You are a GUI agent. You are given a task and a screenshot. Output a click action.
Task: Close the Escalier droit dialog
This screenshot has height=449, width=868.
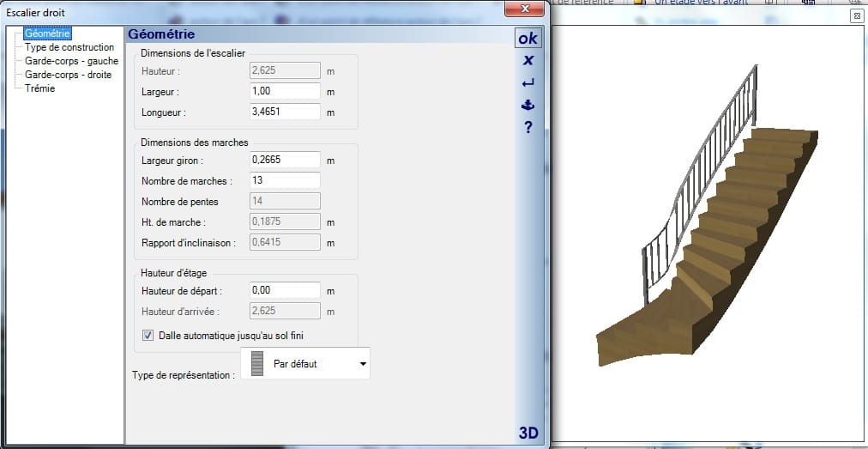pos(525,9)
